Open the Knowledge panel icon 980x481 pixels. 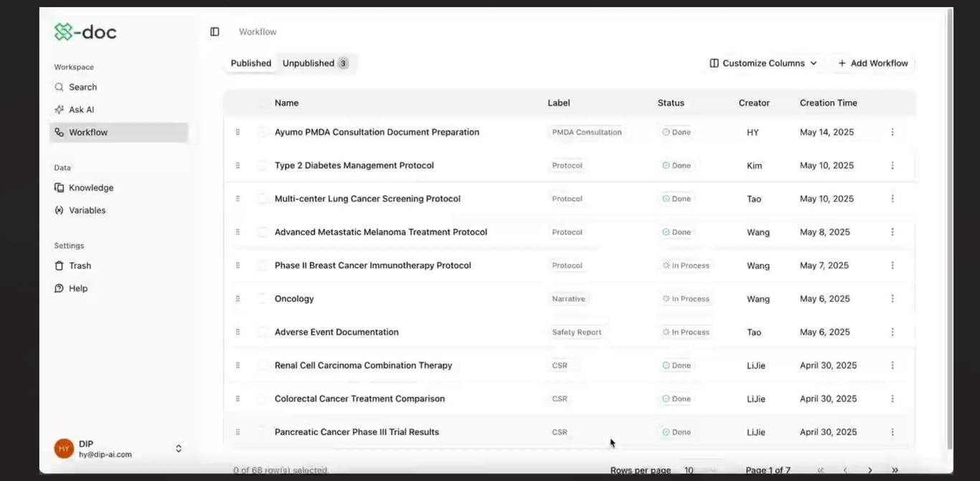pyautogui.click(x=59, y=187)
